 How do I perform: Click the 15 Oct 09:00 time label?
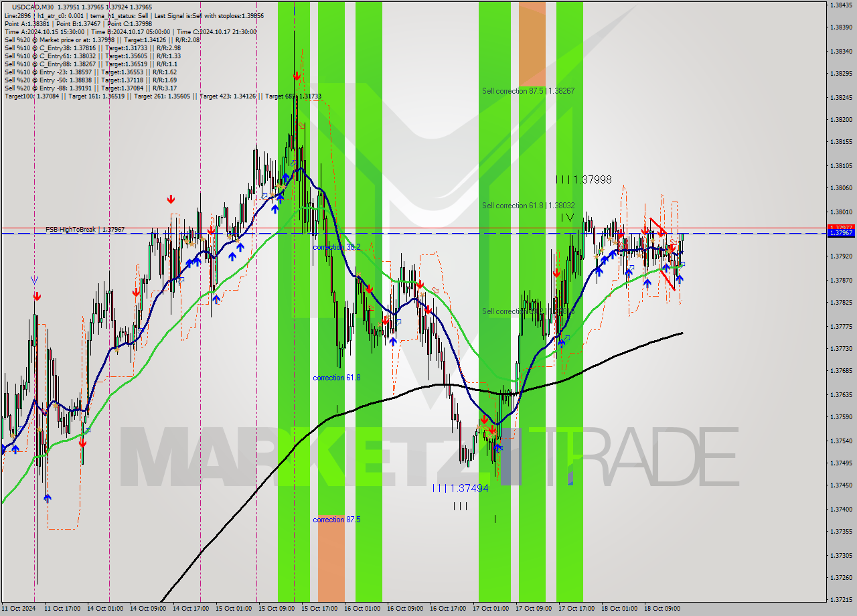click(277, 609)
